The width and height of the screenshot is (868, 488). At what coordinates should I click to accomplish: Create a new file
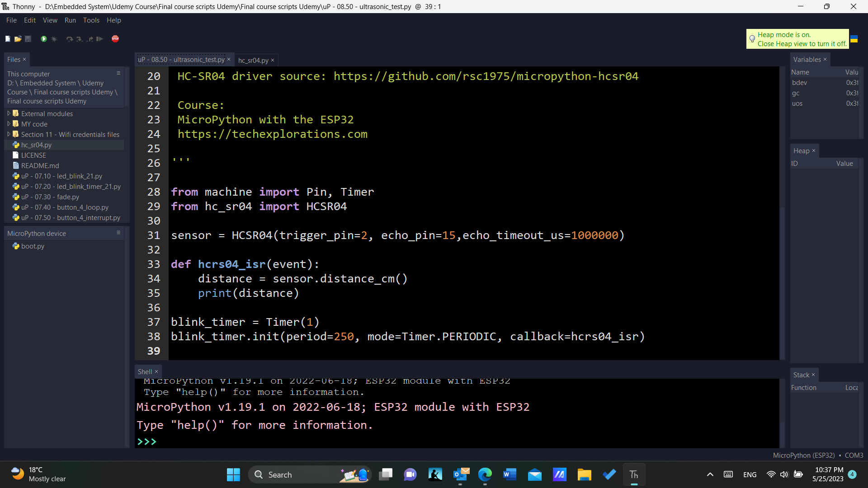tap(7, 39)
